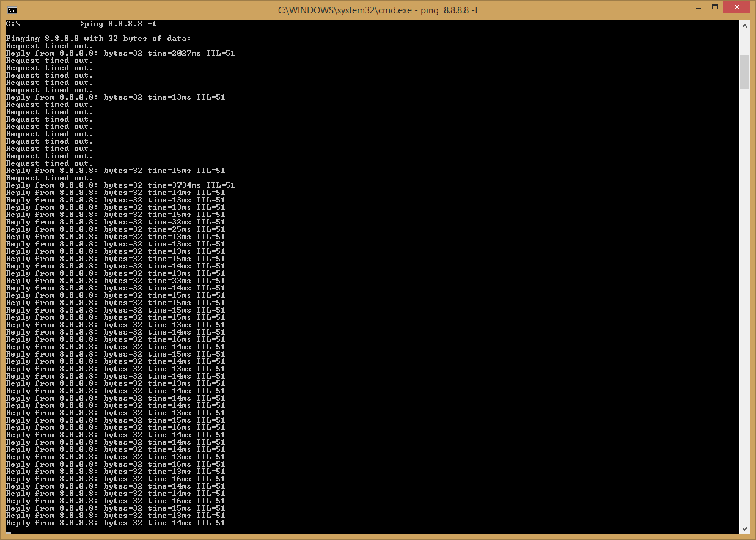The image size is (756, 540).
Task: Click the scrollbar down arrow
Action: pyautogui.click(x=744, y=528)
